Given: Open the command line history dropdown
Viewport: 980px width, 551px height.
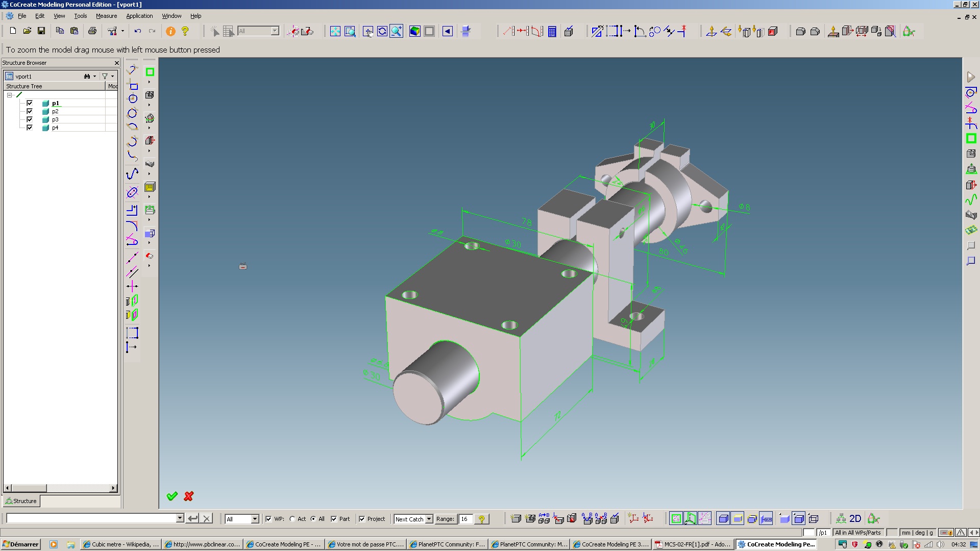Looking at the screenshot, I should [180, 518].
